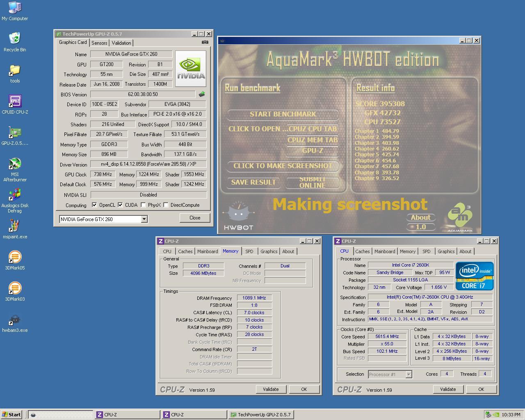Launch 3DMark03 desktop shortcut

click(15, 291)
